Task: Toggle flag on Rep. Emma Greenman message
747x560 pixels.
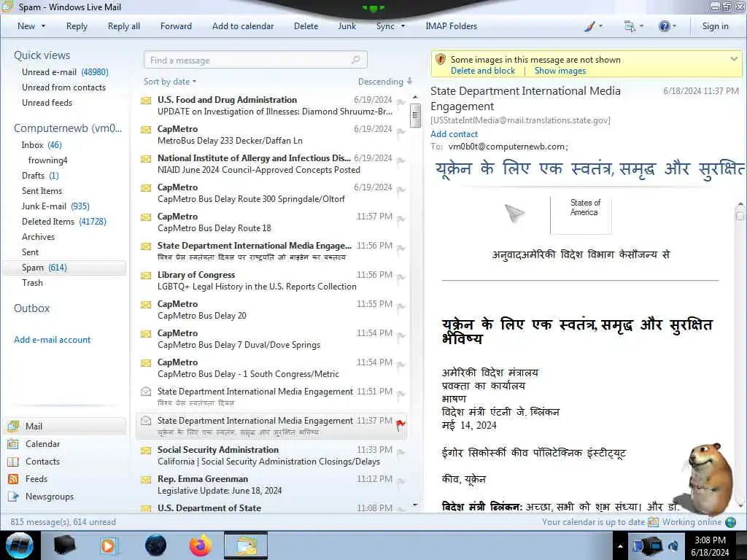Action: click(401, 481)
